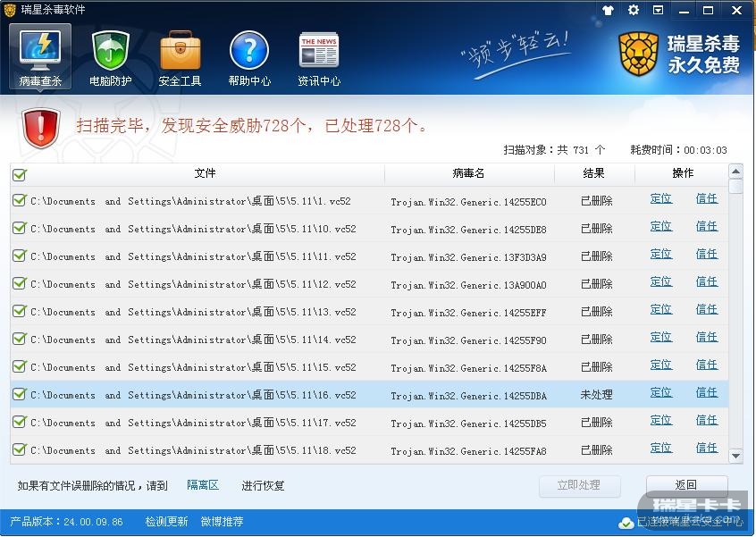Select virus name Trojan.Win32.Generic.14255DBA
Image resolution: width=756 pixels, height=537 pixels.
click(468, 396)
